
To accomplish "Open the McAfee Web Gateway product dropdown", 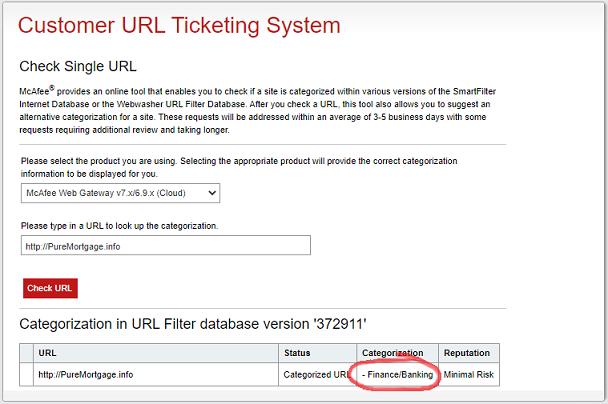I will click(x=120, y=192).
